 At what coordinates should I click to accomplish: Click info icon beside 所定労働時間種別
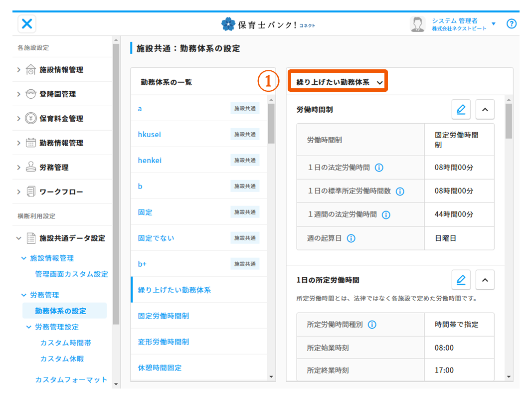372,325
